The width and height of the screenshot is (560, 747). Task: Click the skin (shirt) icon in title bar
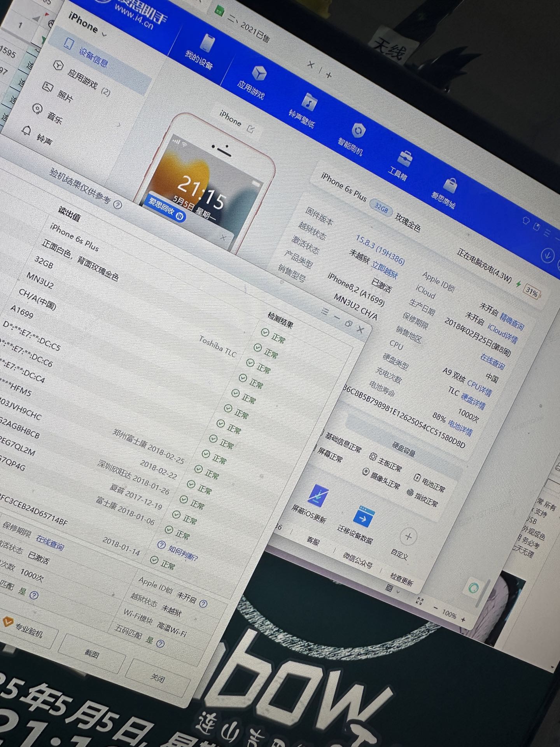pyautogui.click(x=526, y=221)
